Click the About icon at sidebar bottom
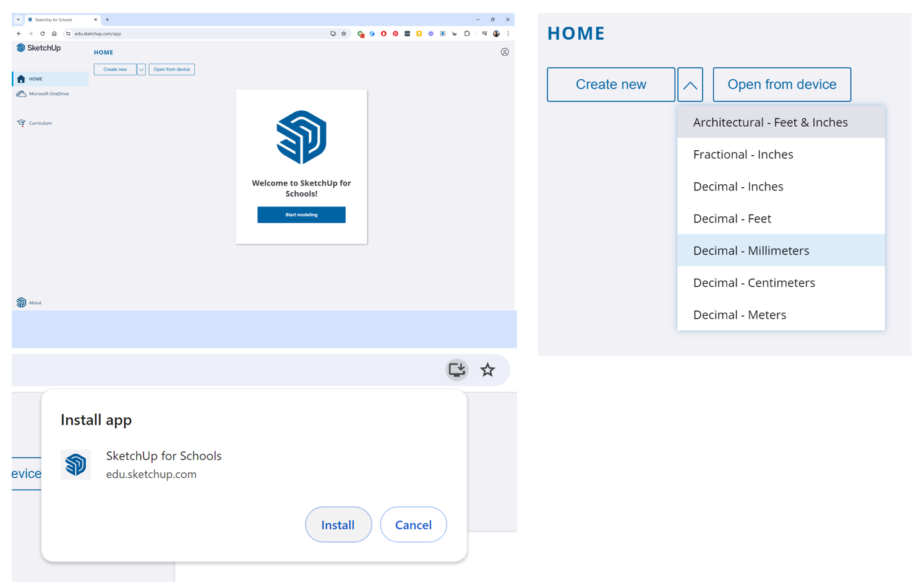This screenshot has height=586, width=924. click(22, 302)
